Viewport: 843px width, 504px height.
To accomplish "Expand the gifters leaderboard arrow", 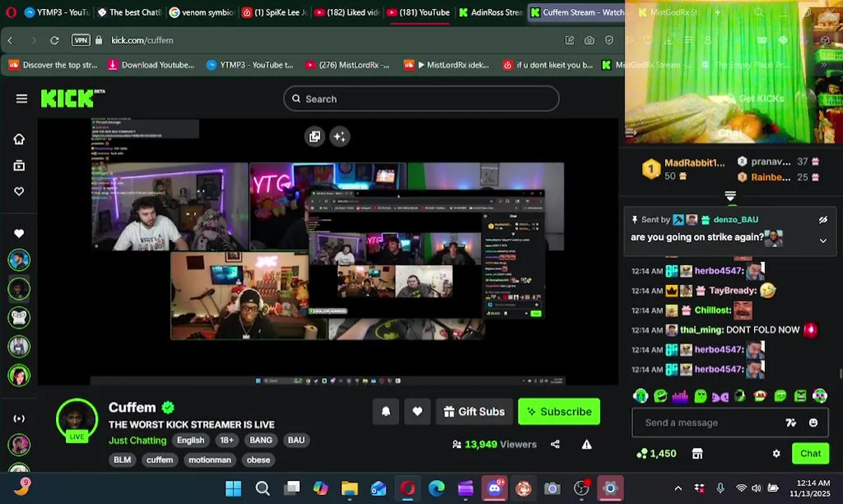I will 730,197.
